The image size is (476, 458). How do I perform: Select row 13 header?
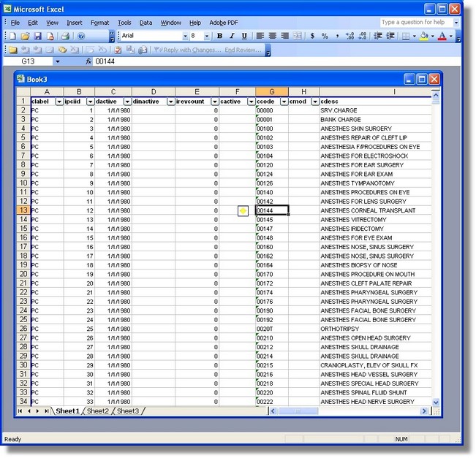coord(23,210)
